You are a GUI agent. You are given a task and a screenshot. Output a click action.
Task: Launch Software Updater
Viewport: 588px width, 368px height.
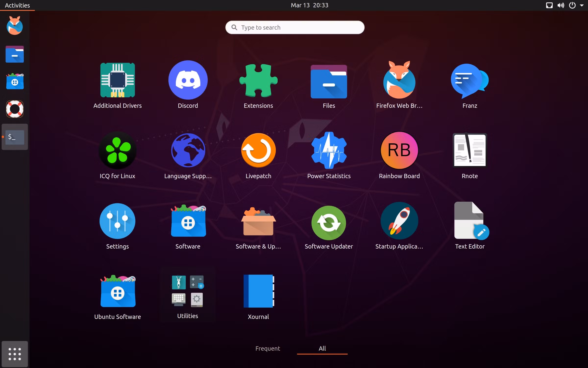point(329,223)
